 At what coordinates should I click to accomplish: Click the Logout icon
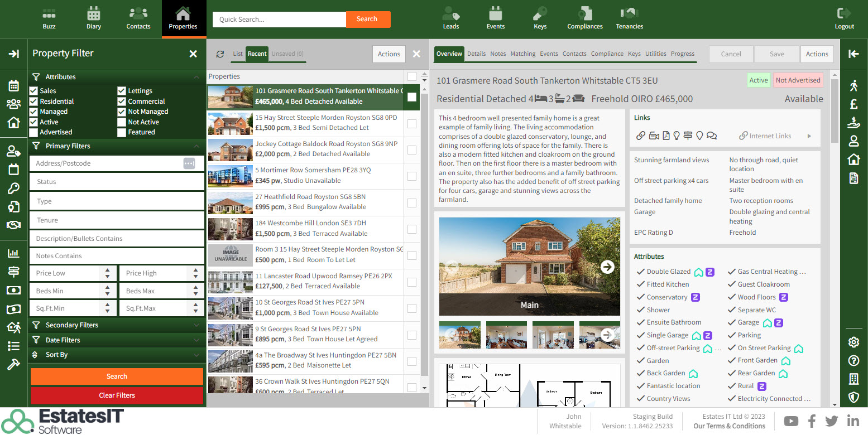(x=845, y=13)
